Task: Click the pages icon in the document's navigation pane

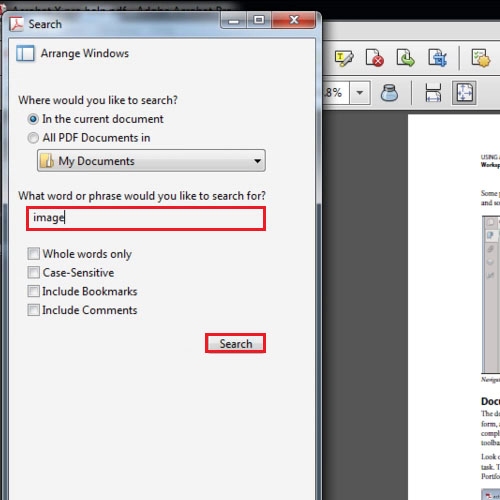Action: coord(490,235)
